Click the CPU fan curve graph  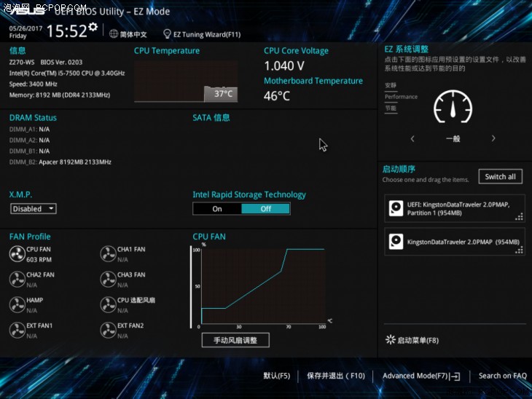click(x=263, y=285)
